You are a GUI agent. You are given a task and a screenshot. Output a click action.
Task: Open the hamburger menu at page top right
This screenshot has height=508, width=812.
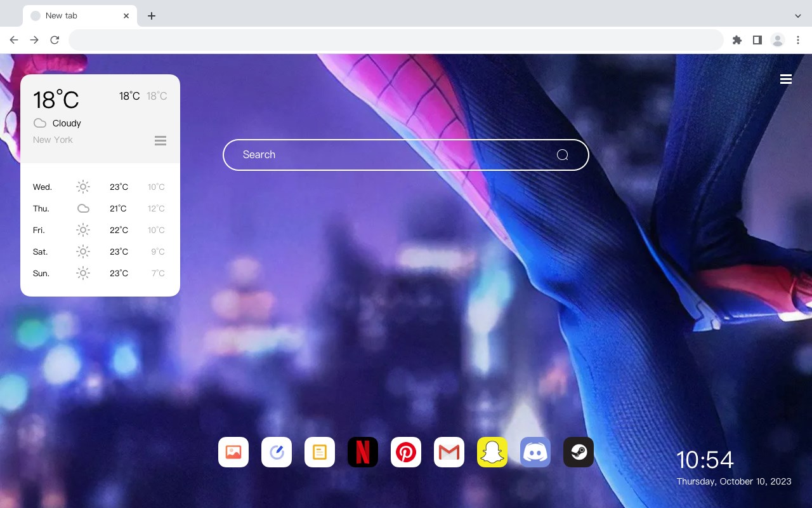[786, 79]
